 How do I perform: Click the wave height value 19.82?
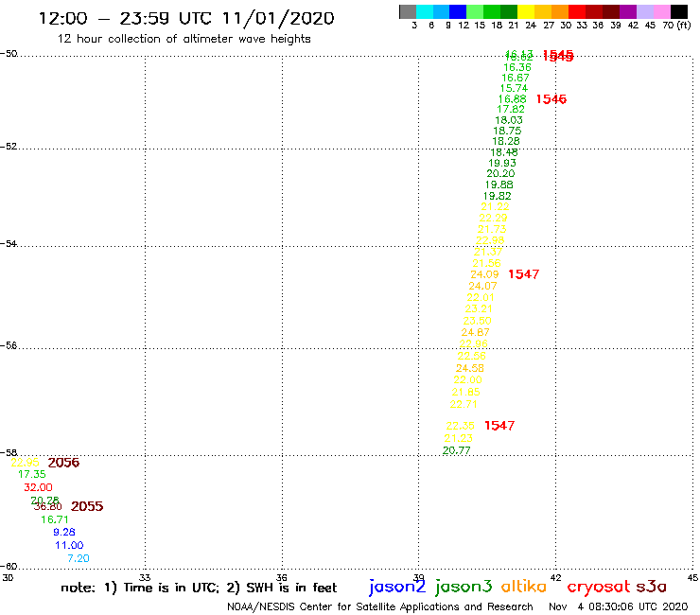[497, 196]
